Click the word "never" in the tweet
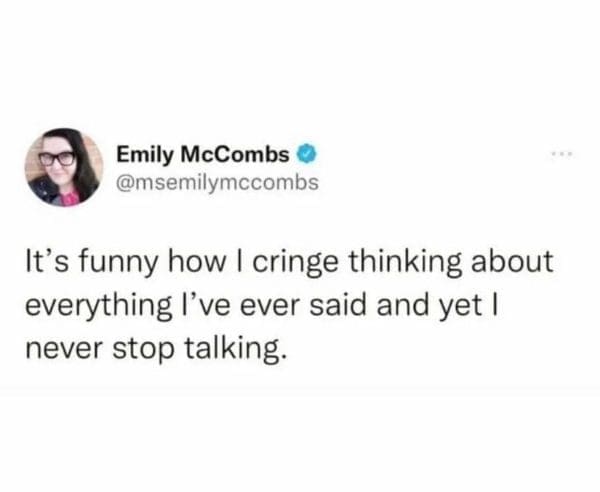Screen dimensions: 600x492 [64, 351]
